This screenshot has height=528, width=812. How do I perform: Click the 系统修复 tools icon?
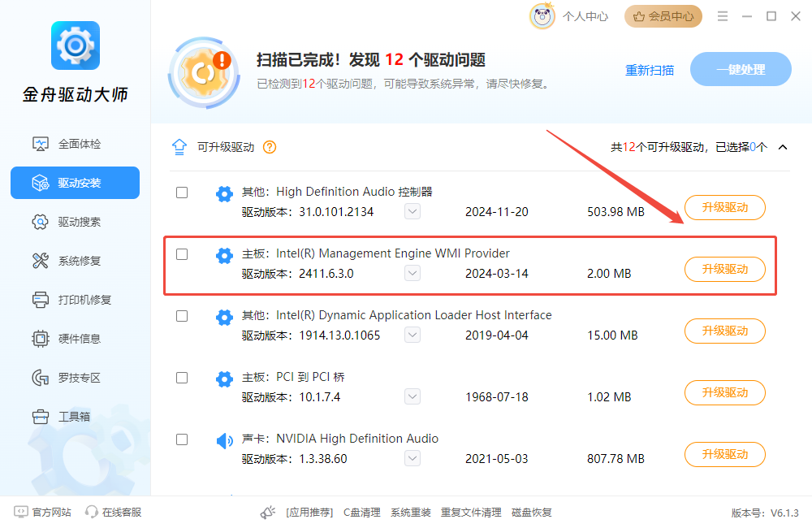pos(41,261)
